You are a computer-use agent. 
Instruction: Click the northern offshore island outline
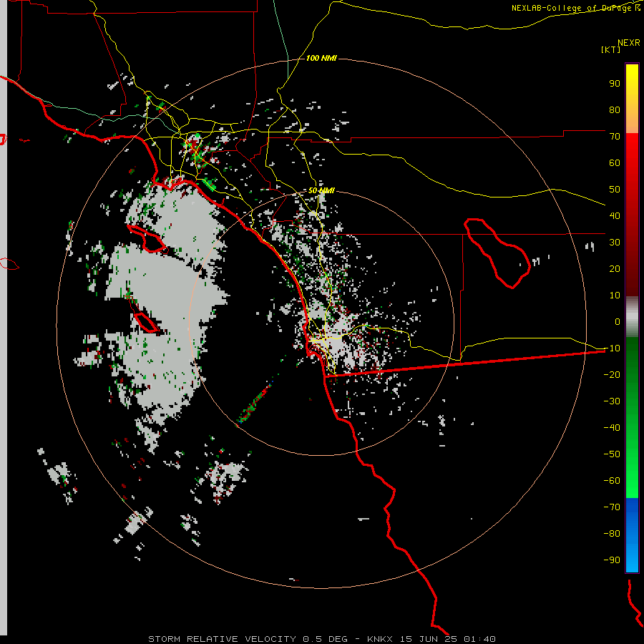coord(147,239)
